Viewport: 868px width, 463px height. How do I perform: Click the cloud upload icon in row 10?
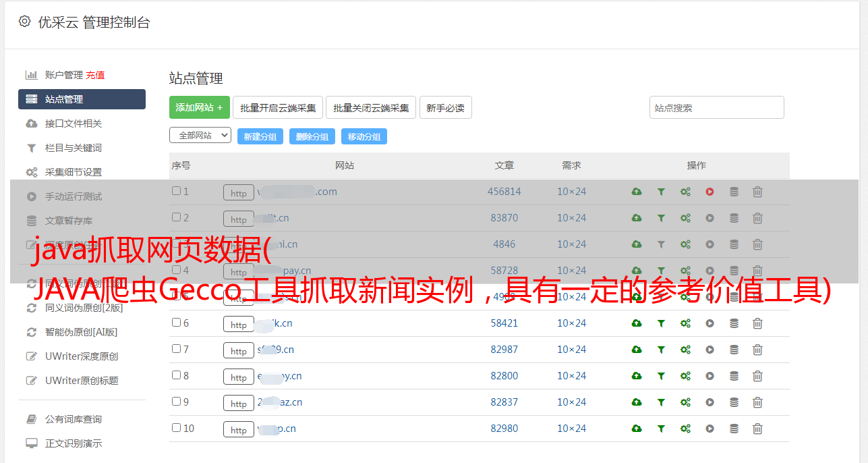pos(637,429)
